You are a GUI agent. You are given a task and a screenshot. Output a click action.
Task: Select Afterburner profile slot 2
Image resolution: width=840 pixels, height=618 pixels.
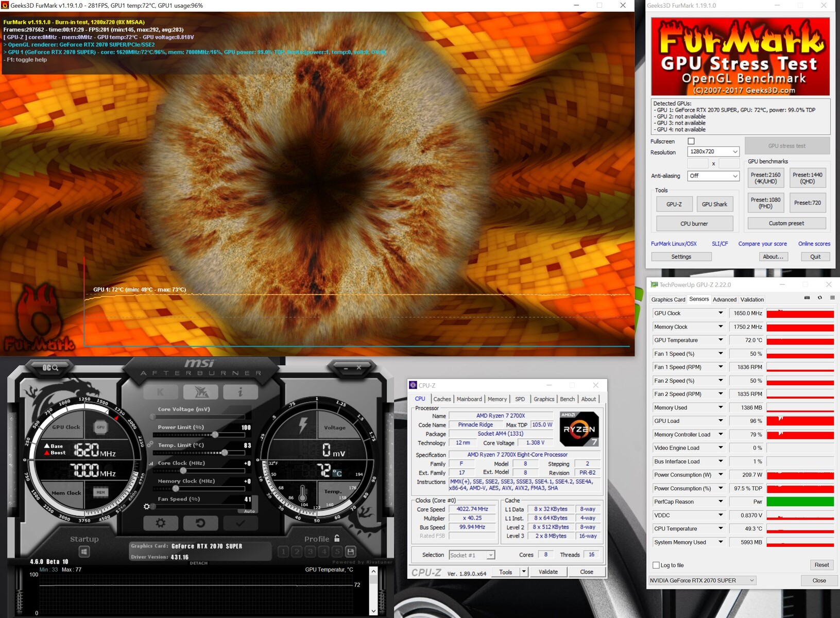point(297,552)
